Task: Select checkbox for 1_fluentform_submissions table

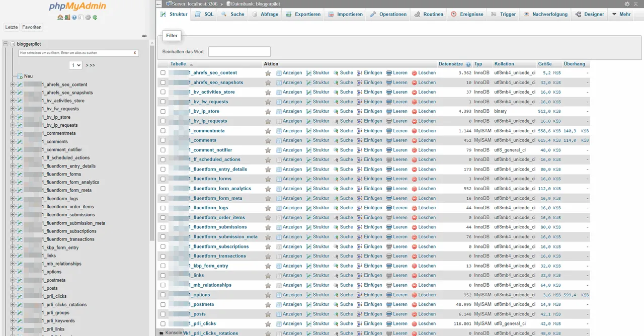Action: (163, 227)
